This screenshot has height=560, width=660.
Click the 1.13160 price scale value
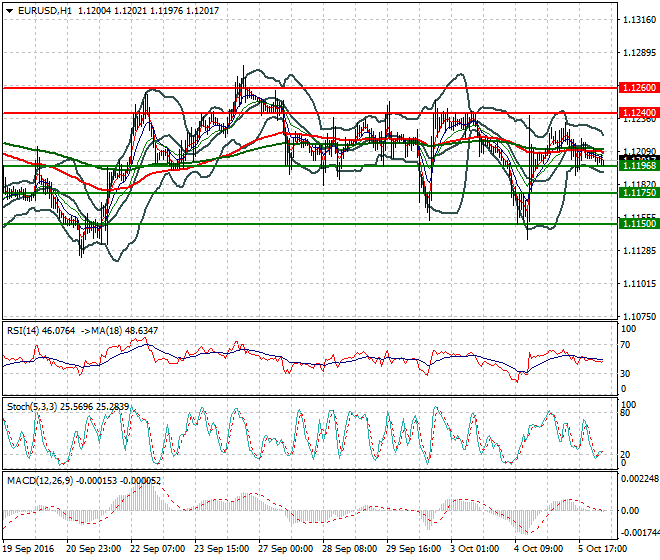[639, 19]
